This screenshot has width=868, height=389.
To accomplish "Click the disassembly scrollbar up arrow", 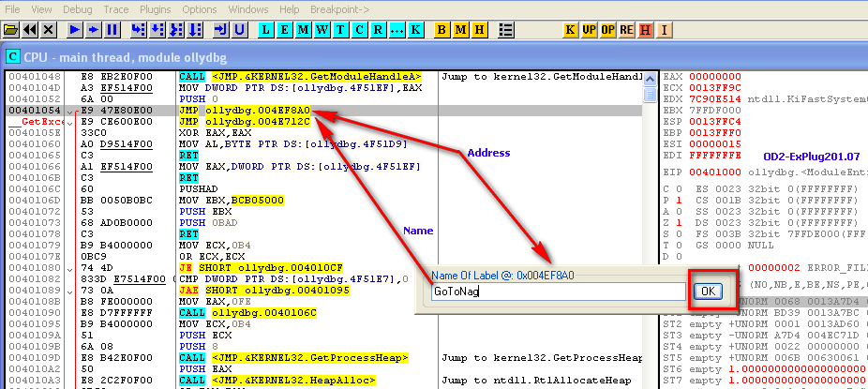I will point(650,78).
